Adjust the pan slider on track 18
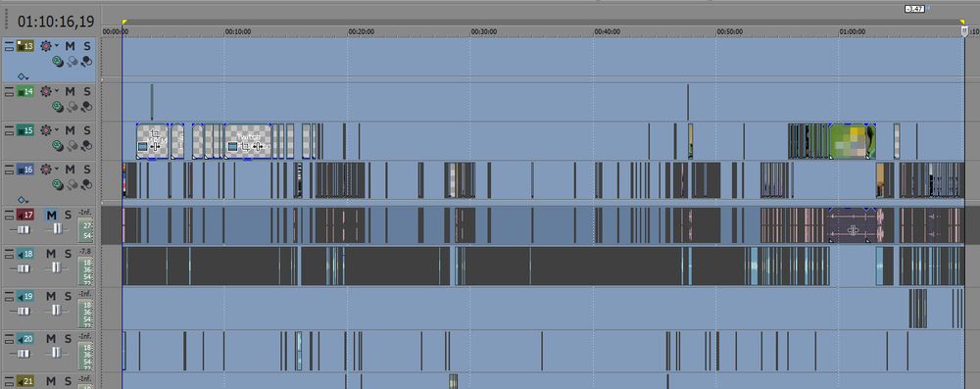 tap(57, 267)
